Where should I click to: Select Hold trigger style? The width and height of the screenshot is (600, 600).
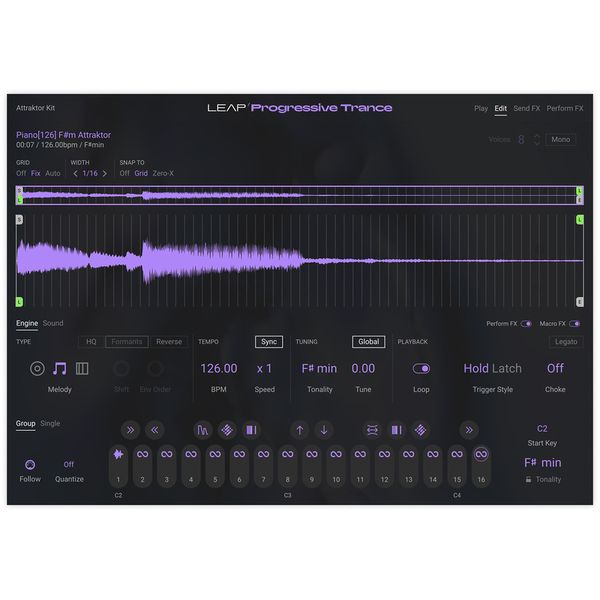pyautogui.click(x=476, y=368)
